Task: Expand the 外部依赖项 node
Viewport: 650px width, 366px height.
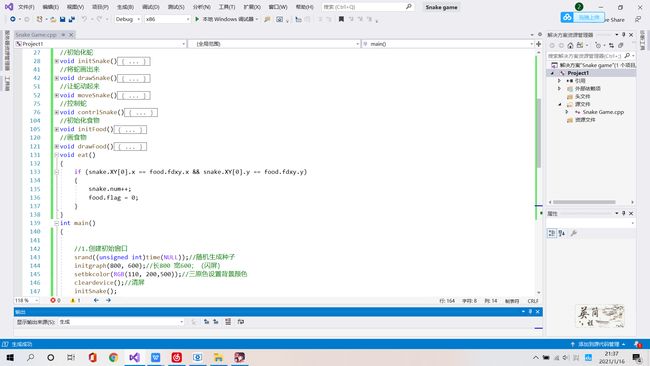Action: [559, 89]
